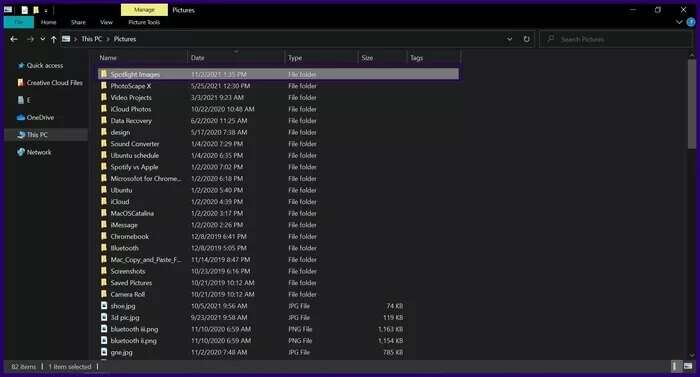
Task: Switch to the View ribbon tab
Action: click(106, 22)
